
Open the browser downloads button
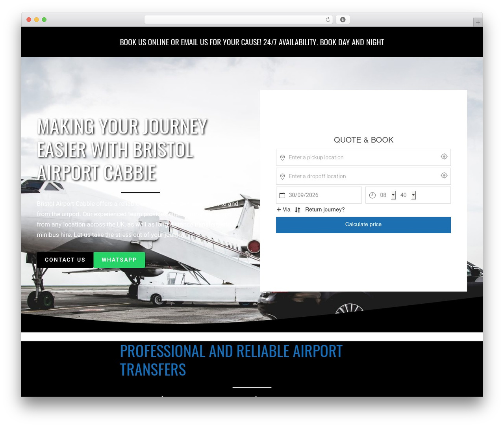click(x=343, y=20)
